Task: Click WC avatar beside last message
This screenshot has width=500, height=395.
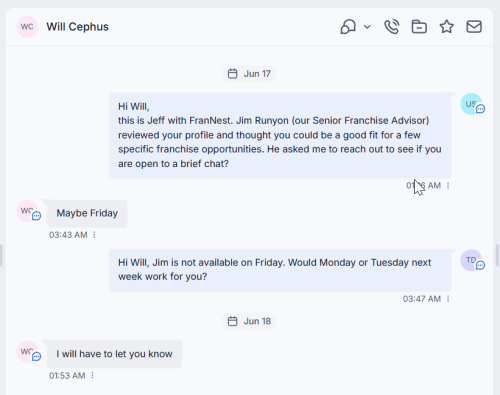Action: pos(27,351)
